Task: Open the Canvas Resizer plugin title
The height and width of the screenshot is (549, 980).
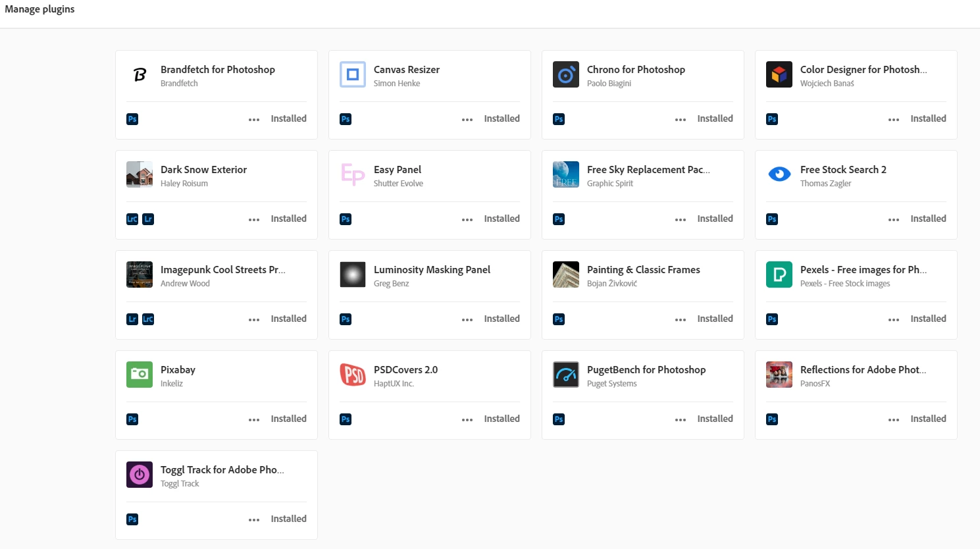Action: point(407,70)
